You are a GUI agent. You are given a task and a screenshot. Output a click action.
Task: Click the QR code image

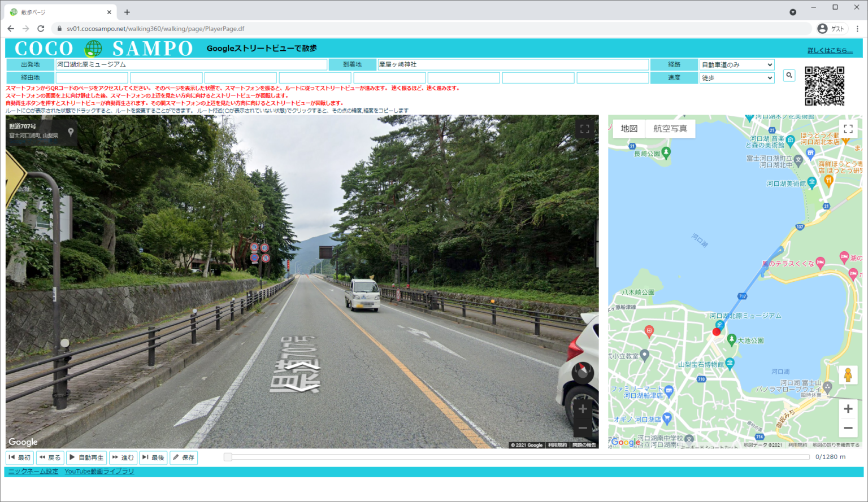pos(824,86)
